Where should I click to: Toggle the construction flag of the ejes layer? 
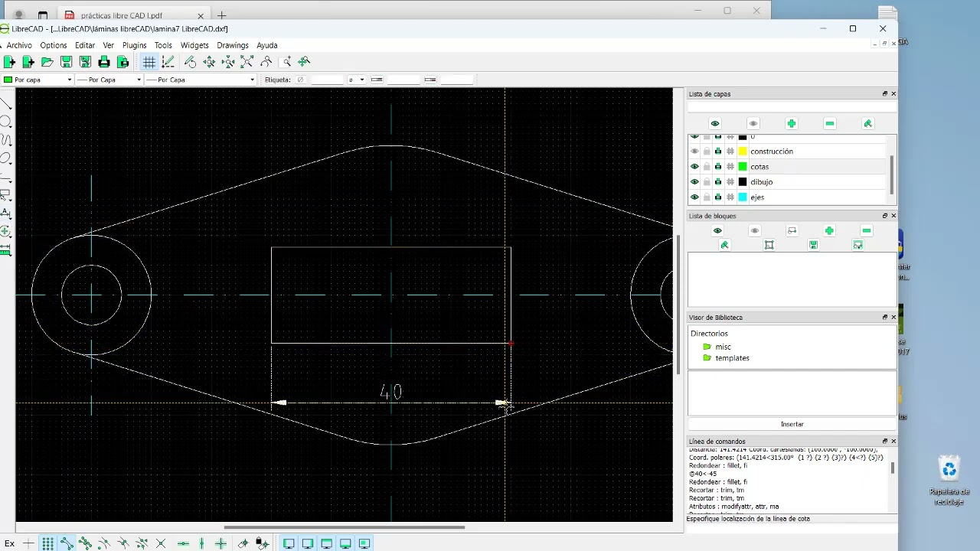(730, 197)
